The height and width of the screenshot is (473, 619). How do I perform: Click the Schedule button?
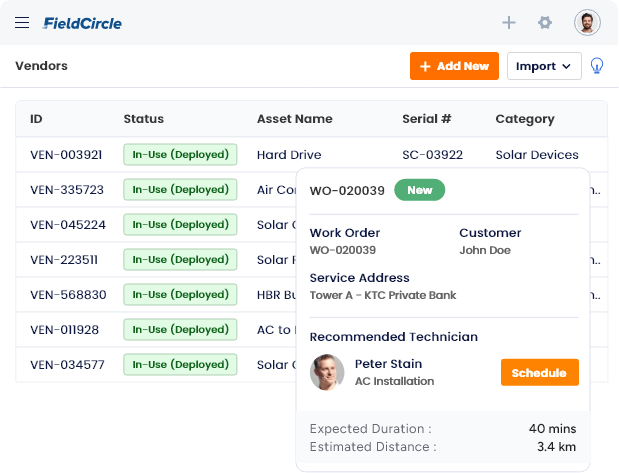540,372
